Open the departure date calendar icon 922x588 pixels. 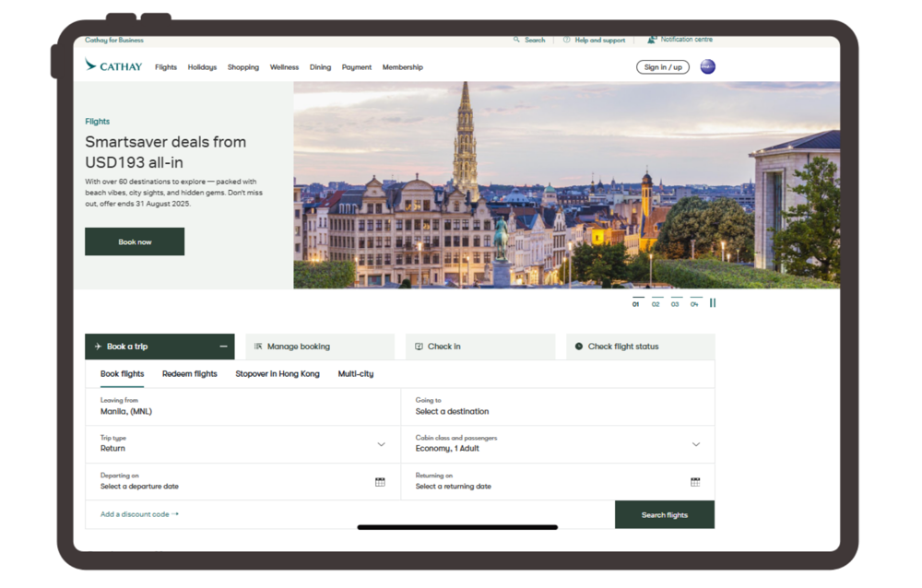pyautogui.click(x=380, y=482)
